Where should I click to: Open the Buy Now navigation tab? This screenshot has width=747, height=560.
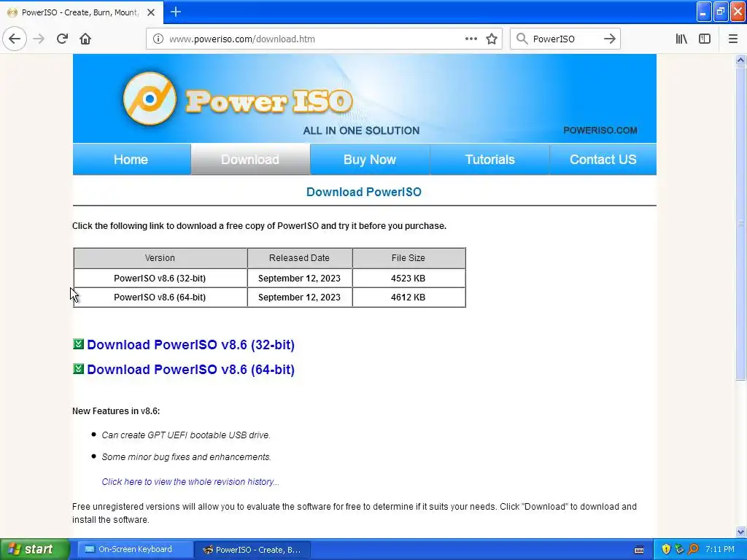[x=370, y=159]
